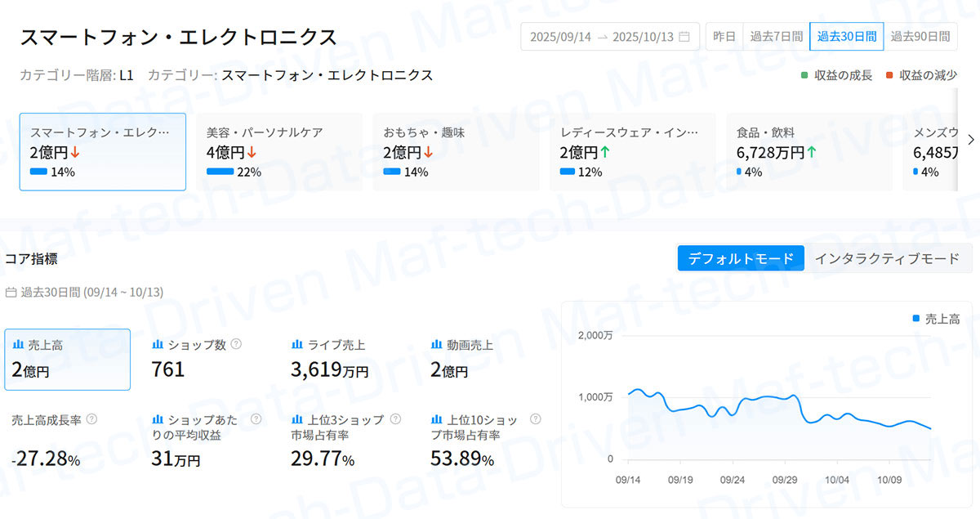Click help icon beside 売上高成長率

coord(91,419)
